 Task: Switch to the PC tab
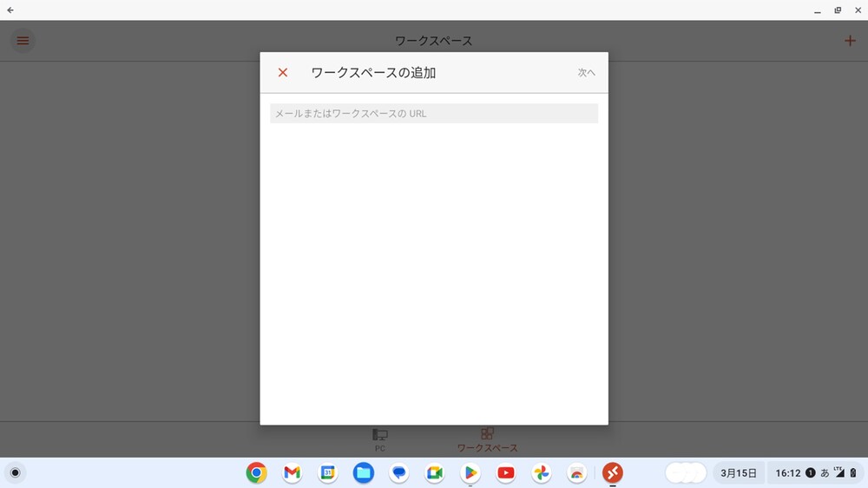tap(380, 439)
